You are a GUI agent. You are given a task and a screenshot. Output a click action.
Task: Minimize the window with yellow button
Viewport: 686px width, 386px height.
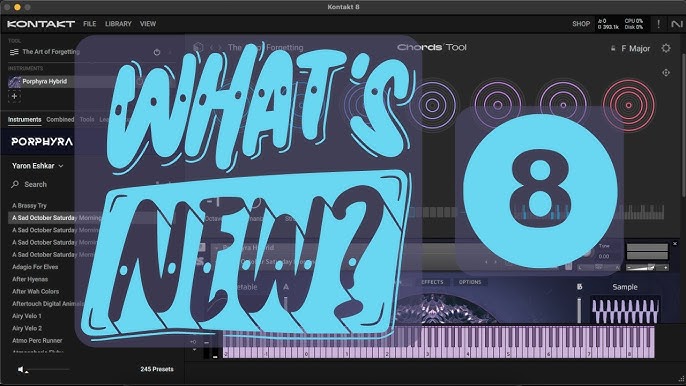17,7
